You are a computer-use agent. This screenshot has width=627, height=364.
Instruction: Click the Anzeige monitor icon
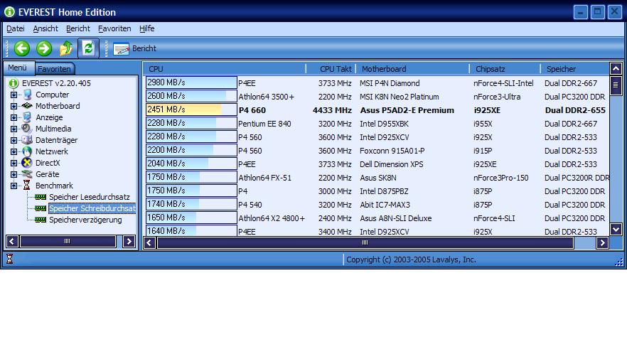pyautogui.click(x=27, y=117)
